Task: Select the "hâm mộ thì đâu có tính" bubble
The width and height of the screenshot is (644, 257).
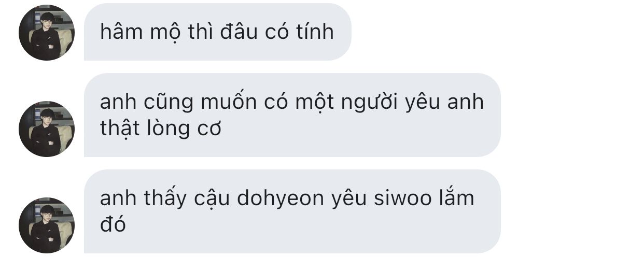Action: (x=218, y=32)
